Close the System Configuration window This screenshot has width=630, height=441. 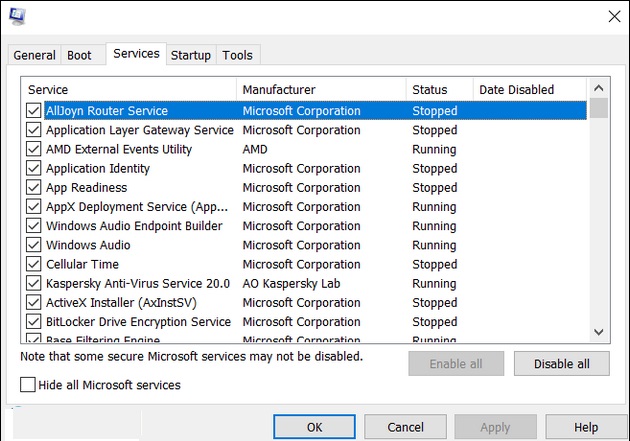[614, 16]
